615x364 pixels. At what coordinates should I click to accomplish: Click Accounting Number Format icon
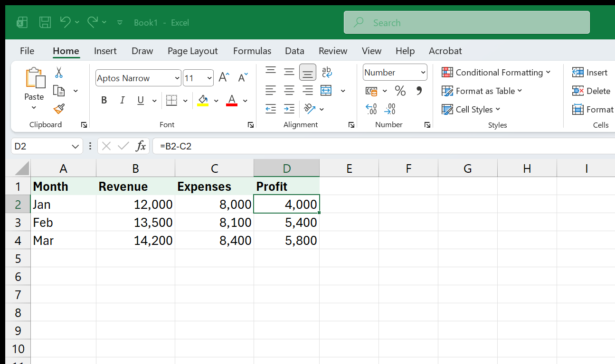point(371,91)
